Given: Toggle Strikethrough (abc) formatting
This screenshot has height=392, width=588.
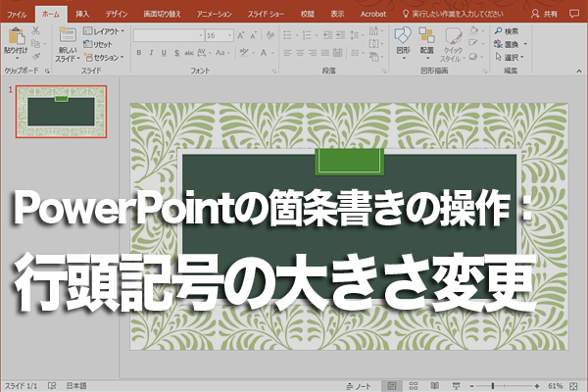Looking at the screenshot, I should tap(189, 53).
